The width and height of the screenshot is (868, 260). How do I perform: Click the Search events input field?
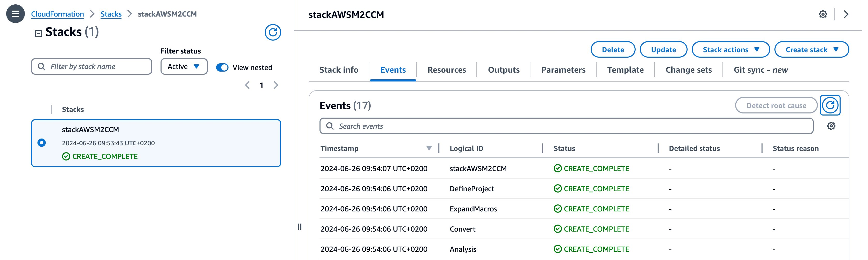(x=438, y=126)
